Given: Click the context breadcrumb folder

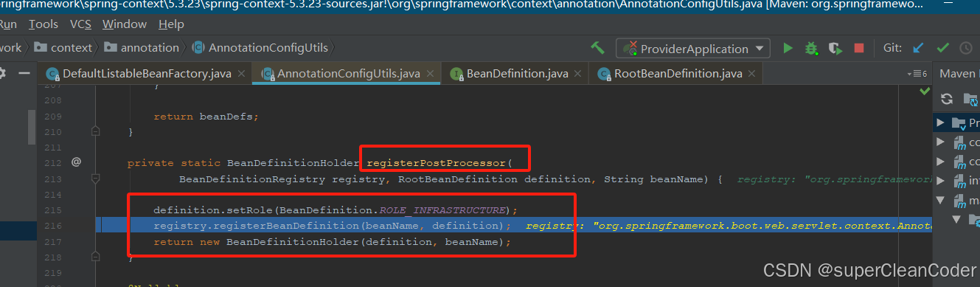Looking at the screenshot, I should coord(63,47).
